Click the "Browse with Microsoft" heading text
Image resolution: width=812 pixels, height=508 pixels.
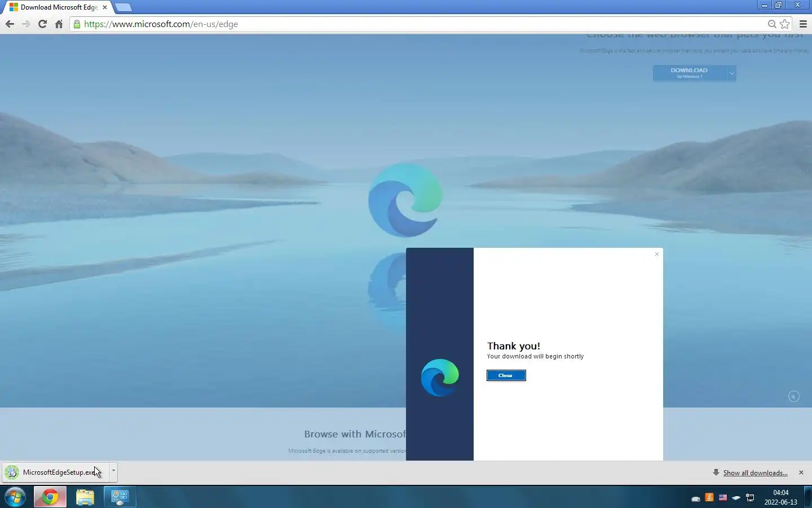pos(355,434)
